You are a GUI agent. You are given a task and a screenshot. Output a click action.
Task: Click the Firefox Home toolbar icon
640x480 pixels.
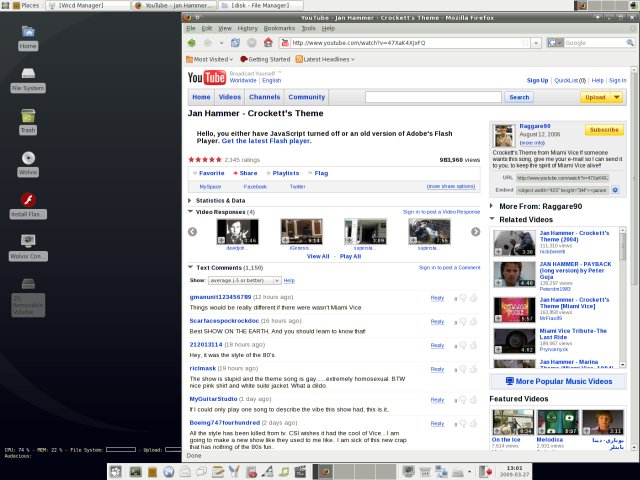pyautogui.click(x=267, y=43)
